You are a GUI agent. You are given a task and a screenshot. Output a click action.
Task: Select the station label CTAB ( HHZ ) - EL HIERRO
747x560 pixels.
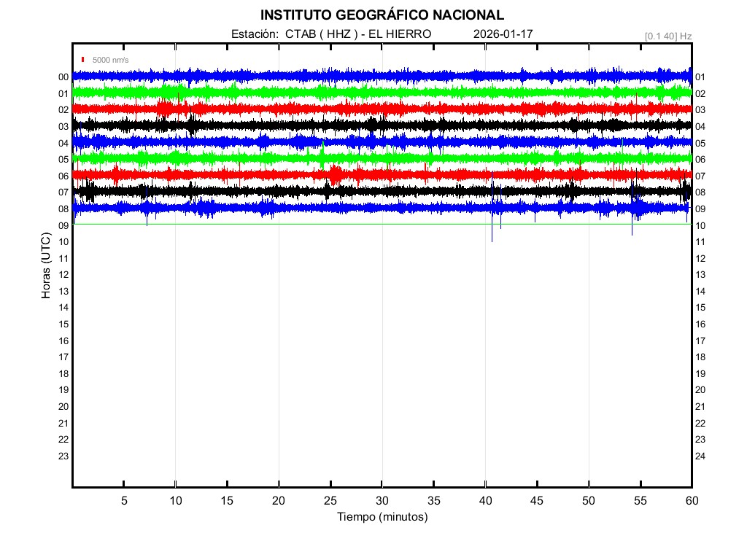point(330,34)
